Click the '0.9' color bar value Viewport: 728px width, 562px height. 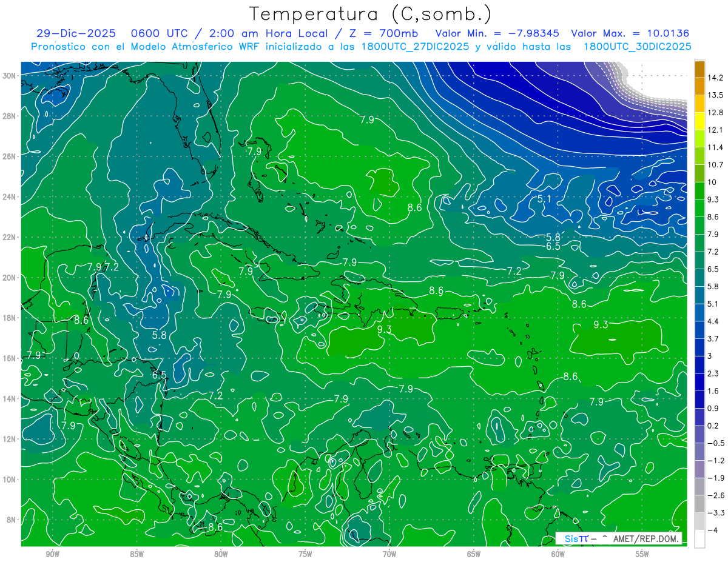coord(715,408)
